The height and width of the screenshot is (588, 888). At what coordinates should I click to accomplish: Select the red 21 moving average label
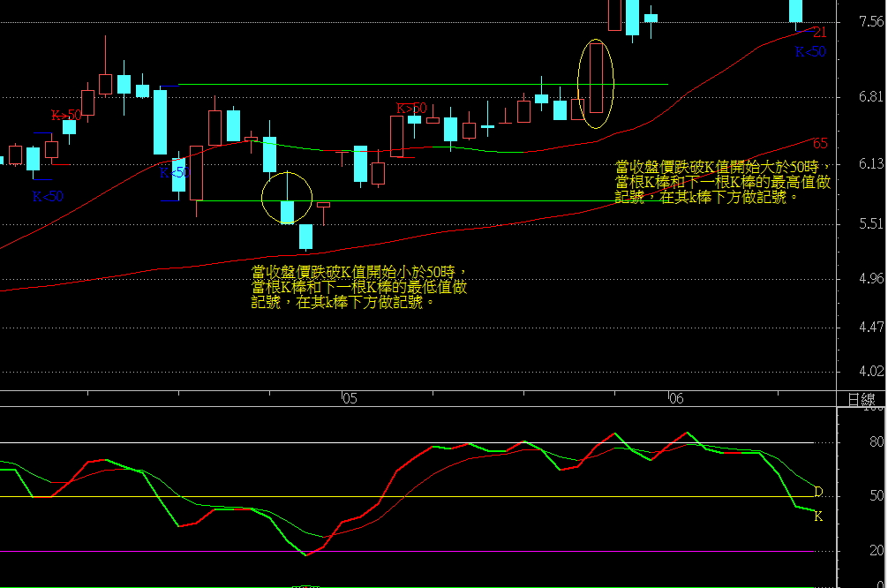(x=819, y=33)
